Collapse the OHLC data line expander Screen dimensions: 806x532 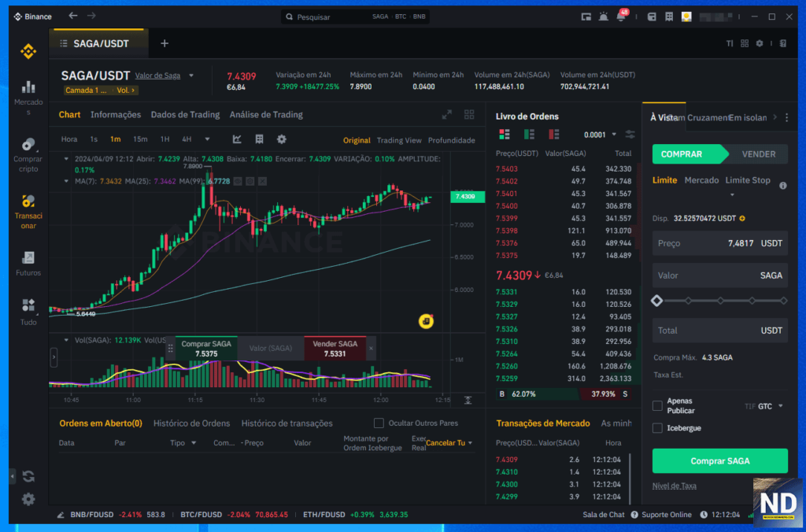tap(66, 159)
